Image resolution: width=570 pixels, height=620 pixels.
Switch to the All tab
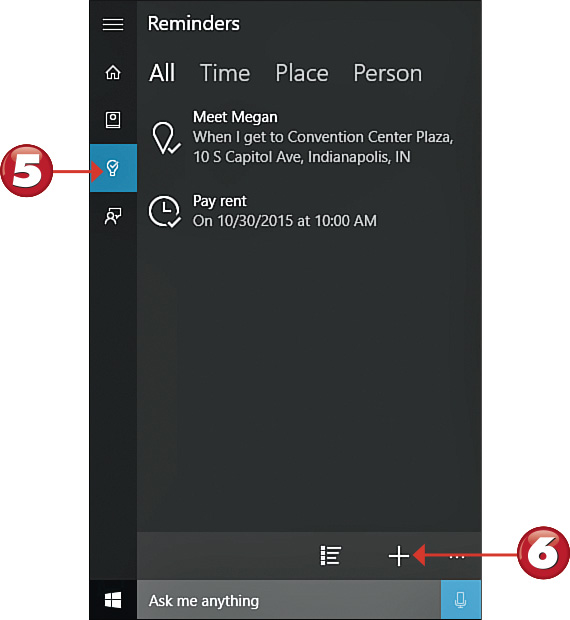(162, 73)
